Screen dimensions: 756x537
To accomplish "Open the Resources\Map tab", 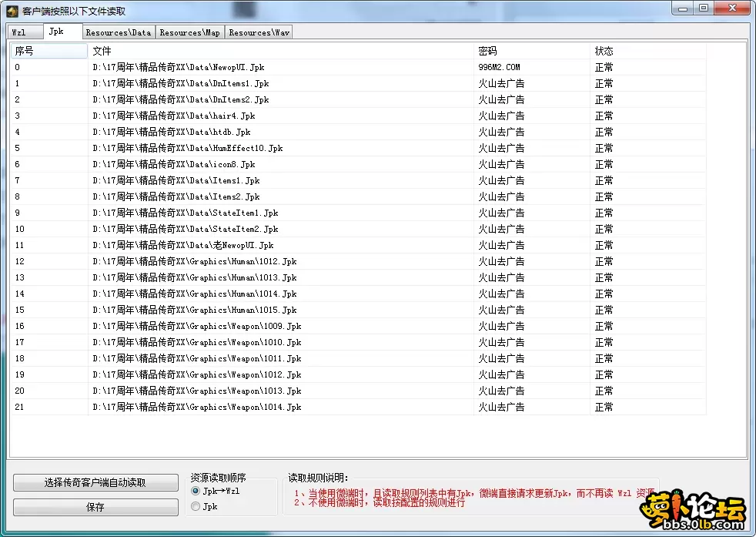I will coord(189,32).
